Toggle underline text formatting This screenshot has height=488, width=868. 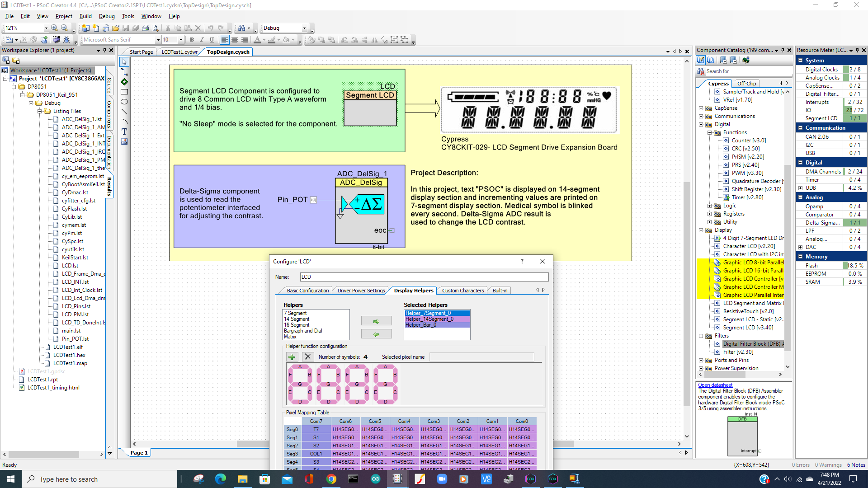tap(212, 40)
